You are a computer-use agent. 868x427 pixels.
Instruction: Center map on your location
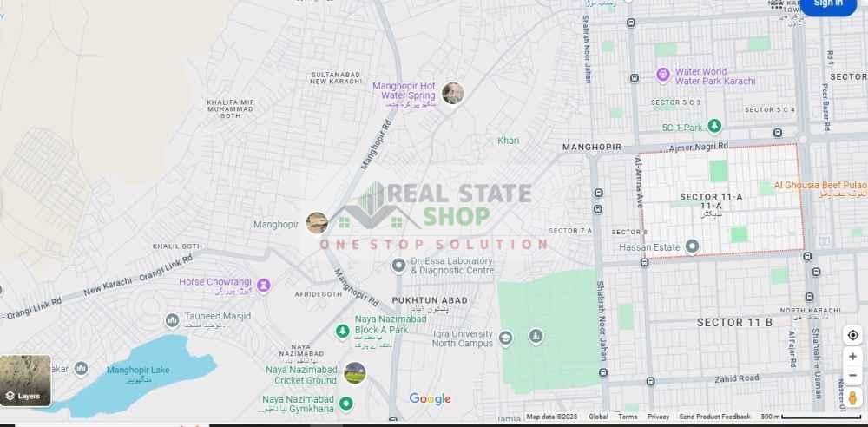(852, 336)
